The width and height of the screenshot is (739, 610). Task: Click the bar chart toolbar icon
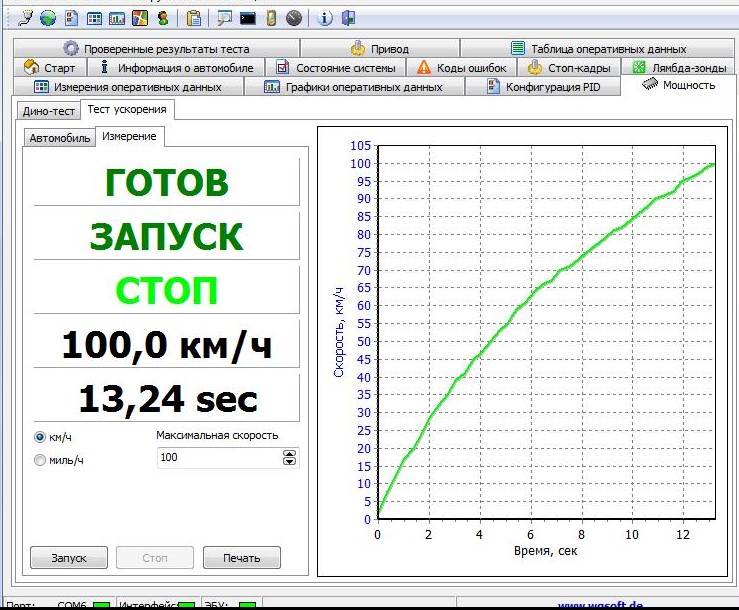pyautogui.click(x=116, y=18)
